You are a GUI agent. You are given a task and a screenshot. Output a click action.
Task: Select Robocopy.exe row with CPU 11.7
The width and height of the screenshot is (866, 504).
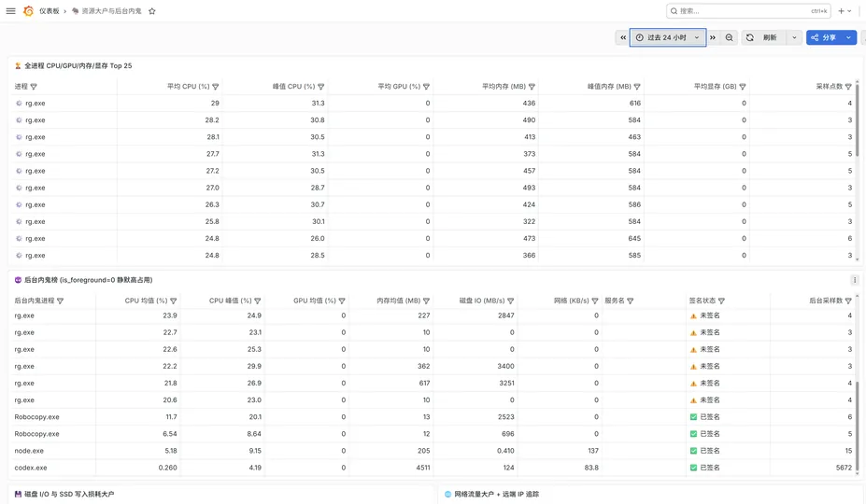433,417
